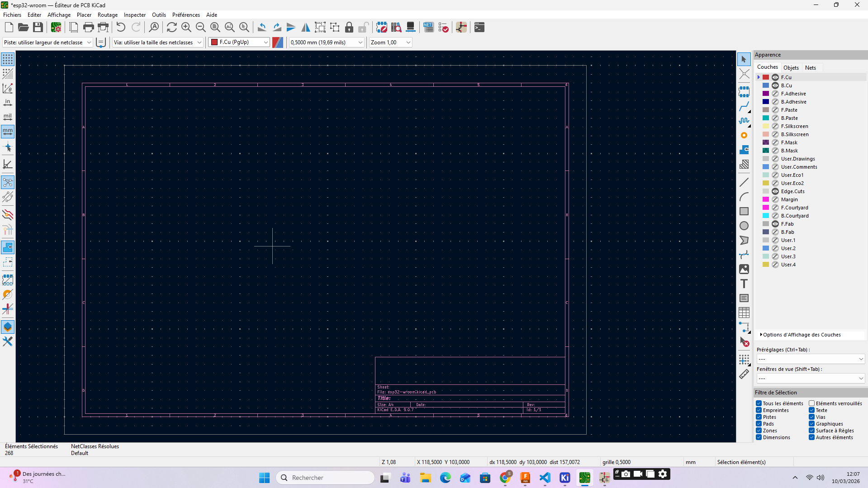The height and width of the screenshot is (488, 868).
Task: Open the Routage menu
Action: click(108, 15)
